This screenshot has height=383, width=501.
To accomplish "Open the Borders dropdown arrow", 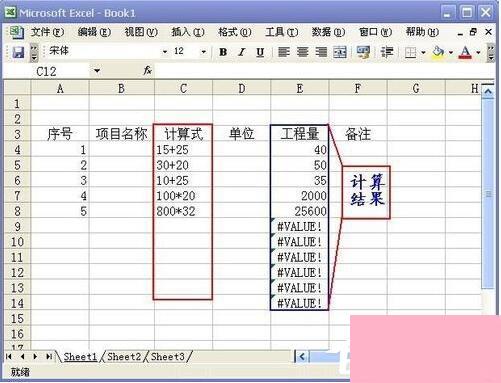I will pos(423,52).
